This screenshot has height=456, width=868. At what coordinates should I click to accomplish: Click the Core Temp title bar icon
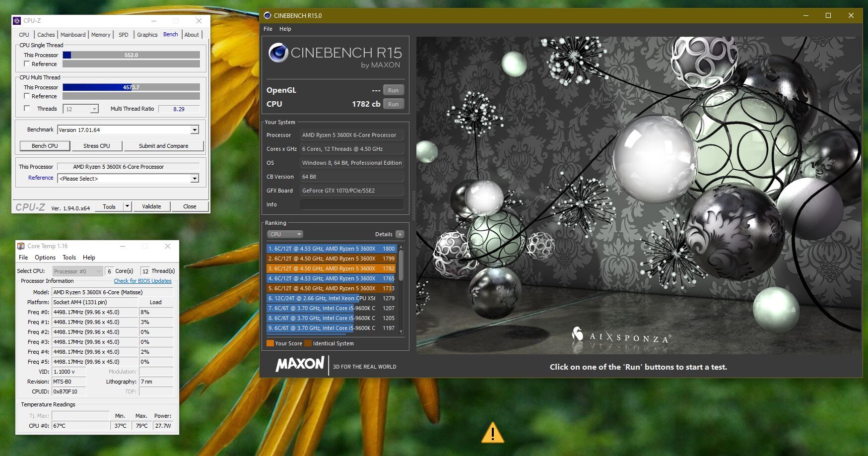[21, 246]
